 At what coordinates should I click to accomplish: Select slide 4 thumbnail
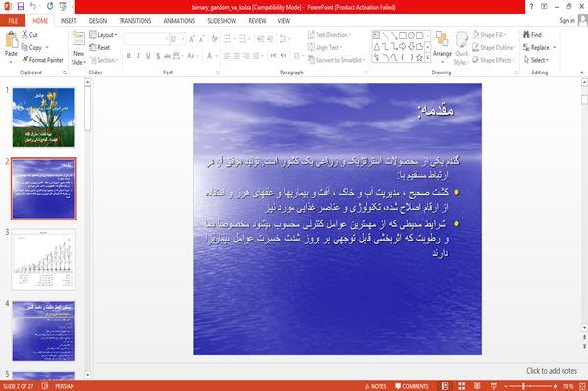coord(43,330)
